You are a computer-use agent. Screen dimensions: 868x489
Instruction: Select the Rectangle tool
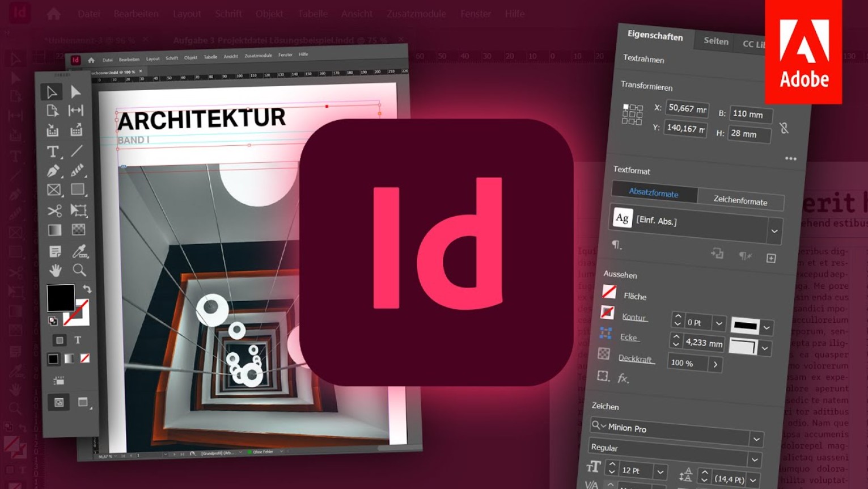click(x=78, y=189)
